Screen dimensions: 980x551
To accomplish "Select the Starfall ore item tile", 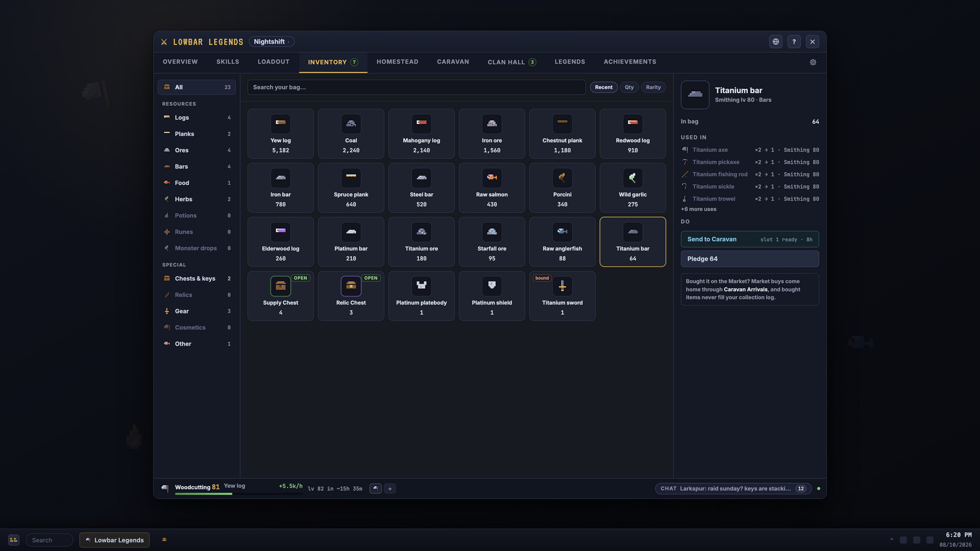I will tap(492, 242).
